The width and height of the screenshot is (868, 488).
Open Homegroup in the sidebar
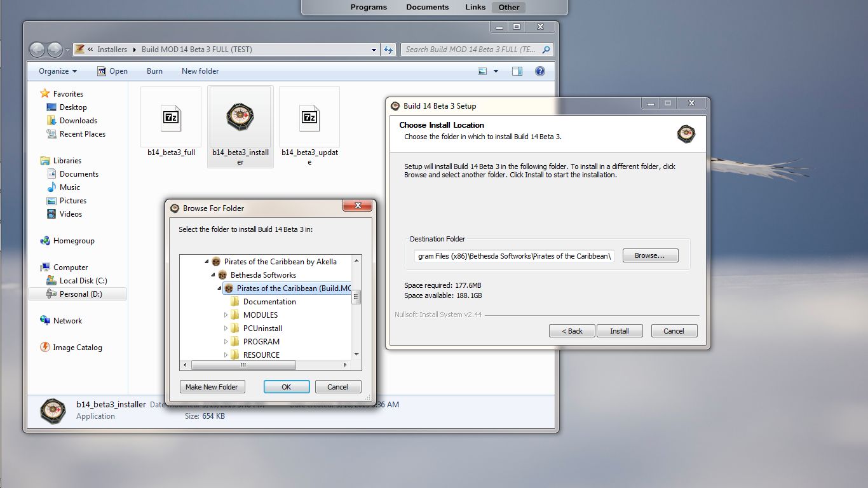(x=74, y=241)
